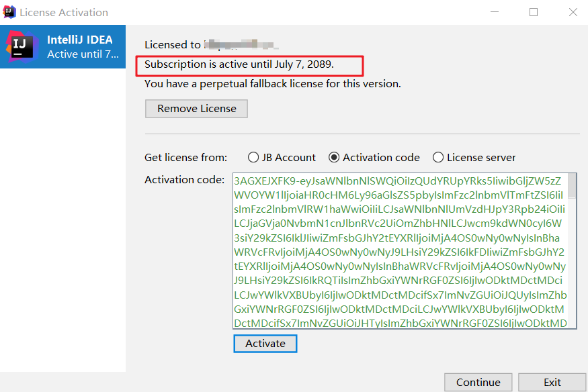The height and width of the screenshot is (392, 588).
Task: Click the perpetual fallback license message
Action: pyautogui.click(x=273, y=84)
